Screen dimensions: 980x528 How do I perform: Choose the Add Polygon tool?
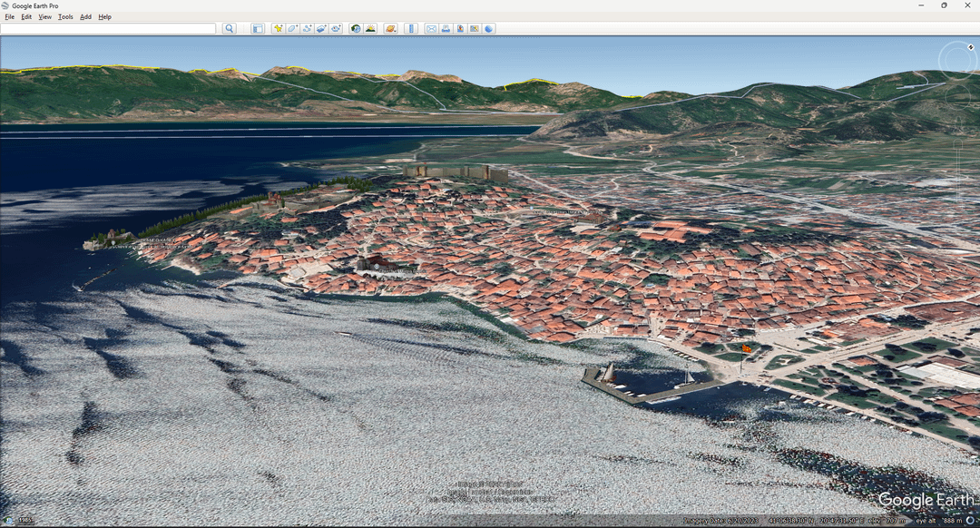coord(292,29)
